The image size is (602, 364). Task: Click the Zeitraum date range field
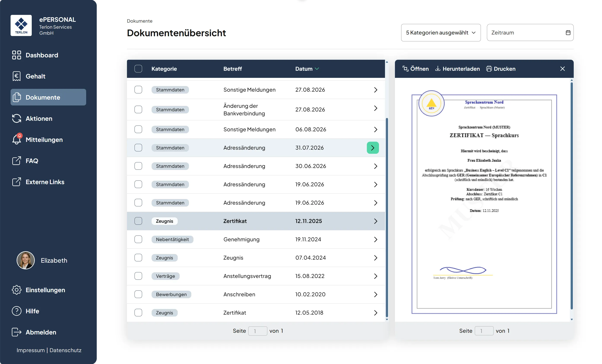[530, 32]
